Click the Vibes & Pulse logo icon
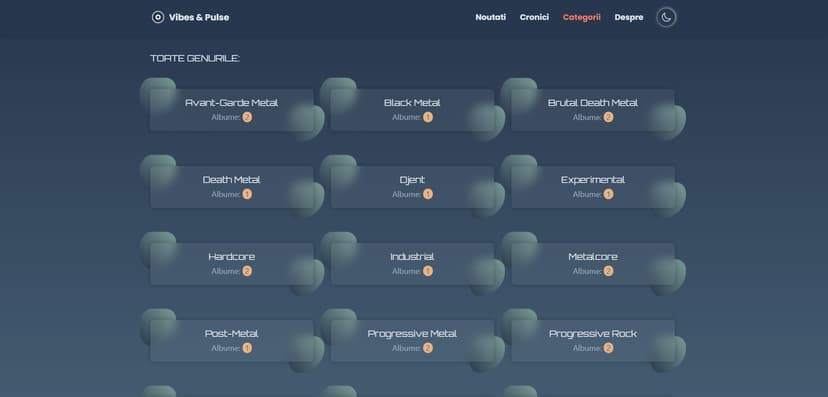The width and height of the screenshot is (828, 397). pos(157,17)
